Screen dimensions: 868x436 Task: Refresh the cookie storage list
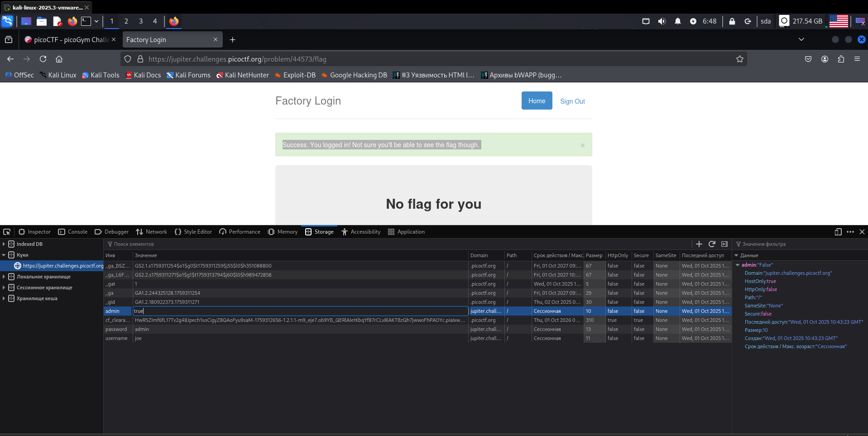point(712,244)
